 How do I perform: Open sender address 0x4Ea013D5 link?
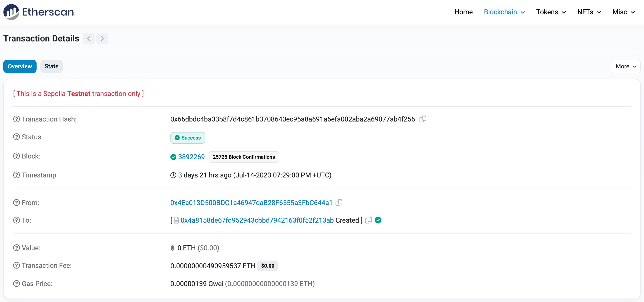tap(251, 203)
